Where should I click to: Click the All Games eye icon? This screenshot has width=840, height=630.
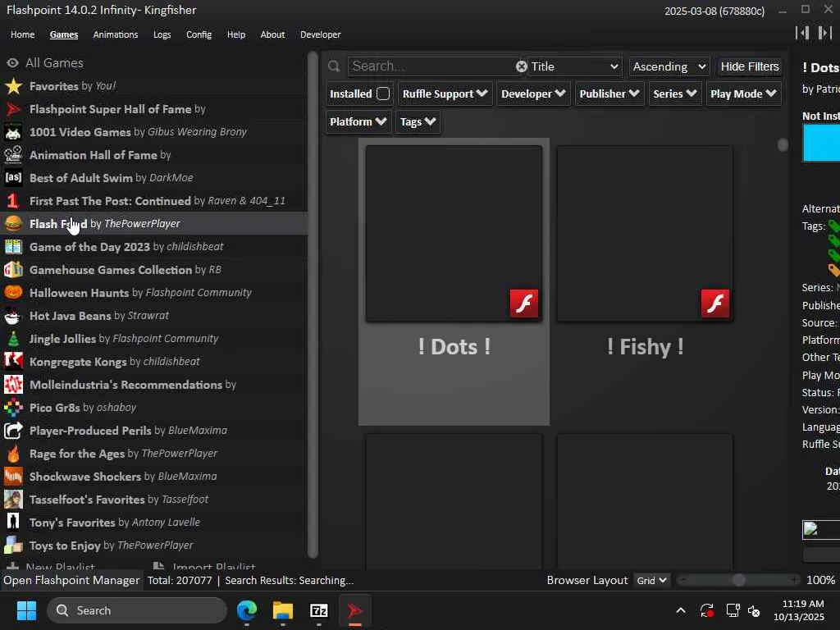13,62
